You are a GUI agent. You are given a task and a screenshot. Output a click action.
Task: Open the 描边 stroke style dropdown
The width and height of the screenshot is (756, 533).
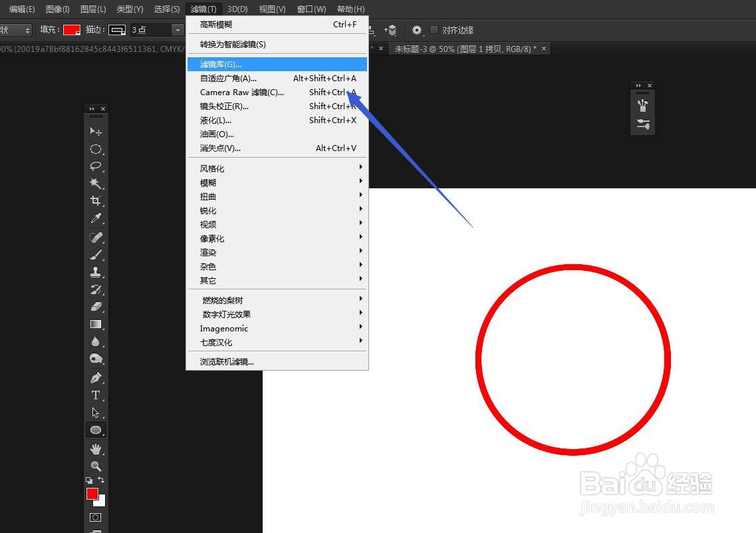[118, 30]
